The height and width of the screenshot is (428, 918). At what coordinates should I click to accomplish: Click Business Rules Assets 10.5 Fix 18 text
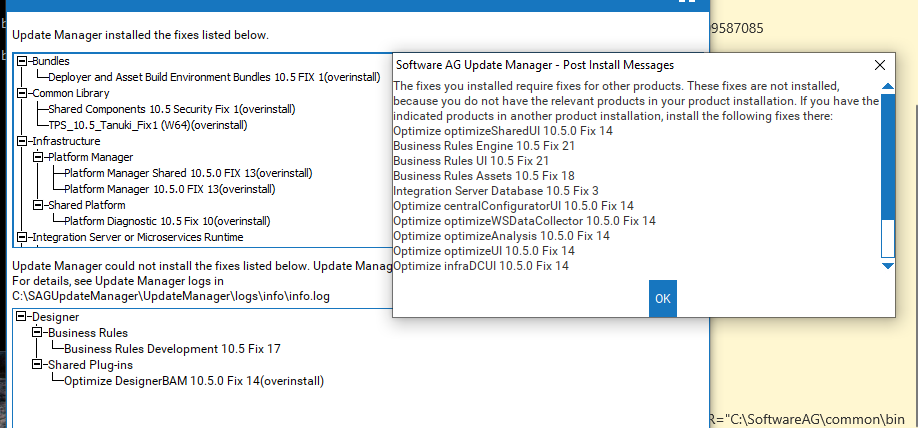point(484,176)
